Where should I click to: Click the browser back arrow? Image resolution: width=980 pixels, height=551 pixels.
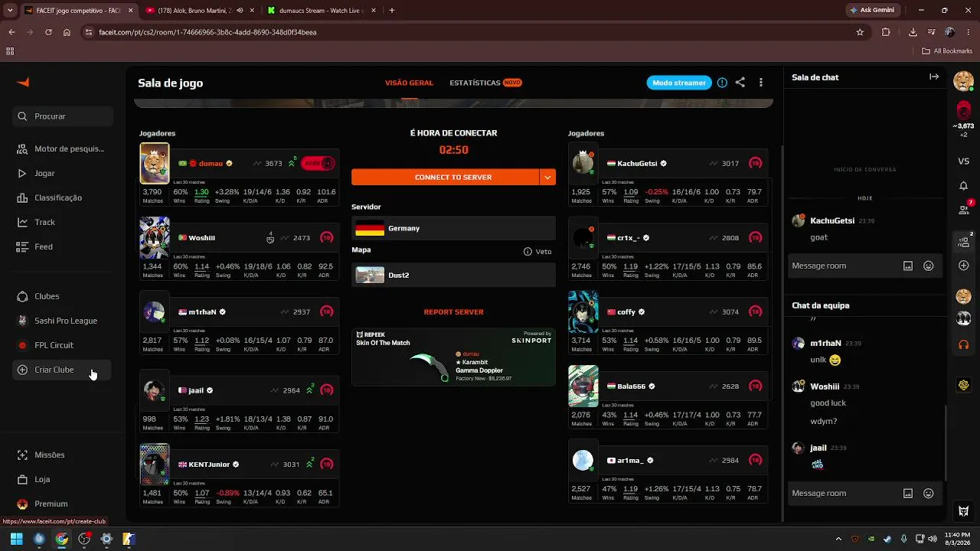click(x=11, y=32)
